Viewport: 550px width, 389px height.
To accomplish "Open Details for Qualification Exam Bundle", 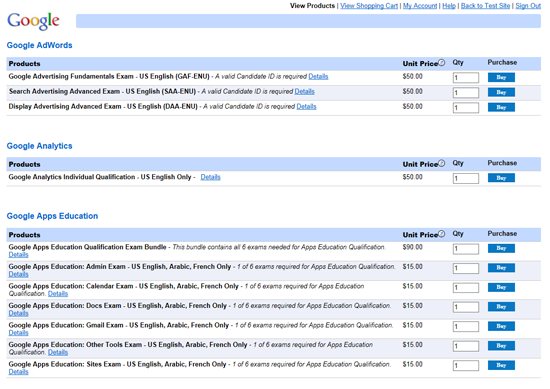I will click(19, 255).
